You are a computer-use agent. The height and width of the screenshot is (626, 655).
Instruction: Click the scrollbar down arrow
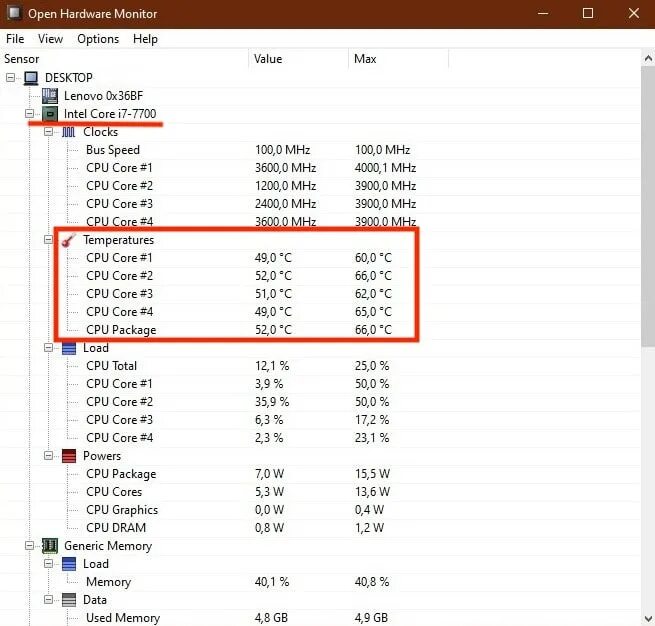click(x=648, y=618)
